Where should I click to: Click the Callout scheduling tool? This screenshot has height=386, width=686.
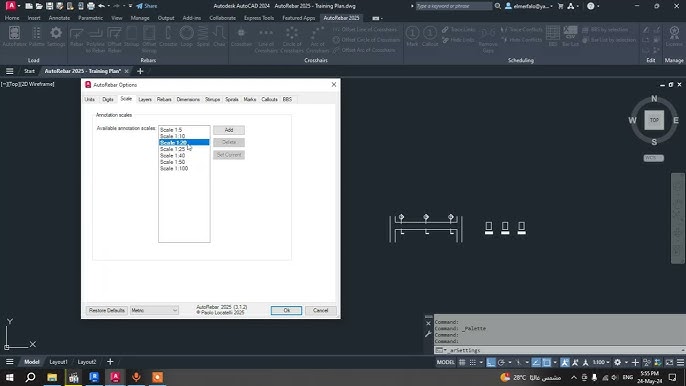tap(430, 36)
